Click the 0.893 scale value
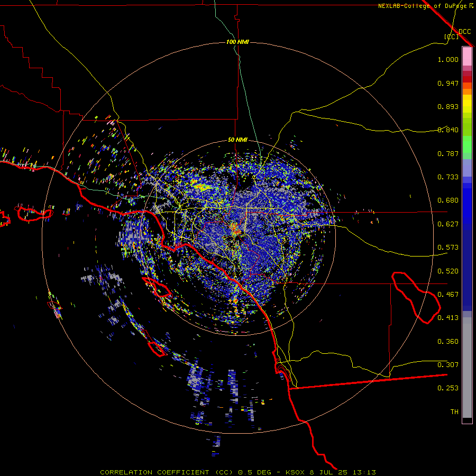 tap(448, 106)
